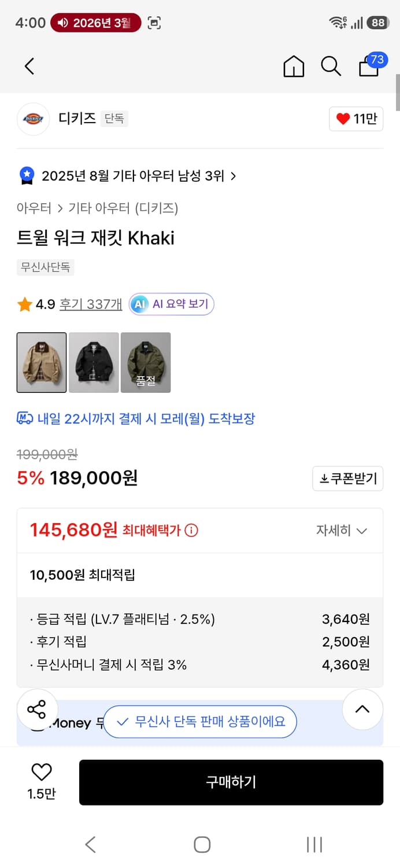The width and height of the screenshot is (400, 868).
Task: Open the 2025년 8월 ranking details arrow
Action: pos(234,175)
